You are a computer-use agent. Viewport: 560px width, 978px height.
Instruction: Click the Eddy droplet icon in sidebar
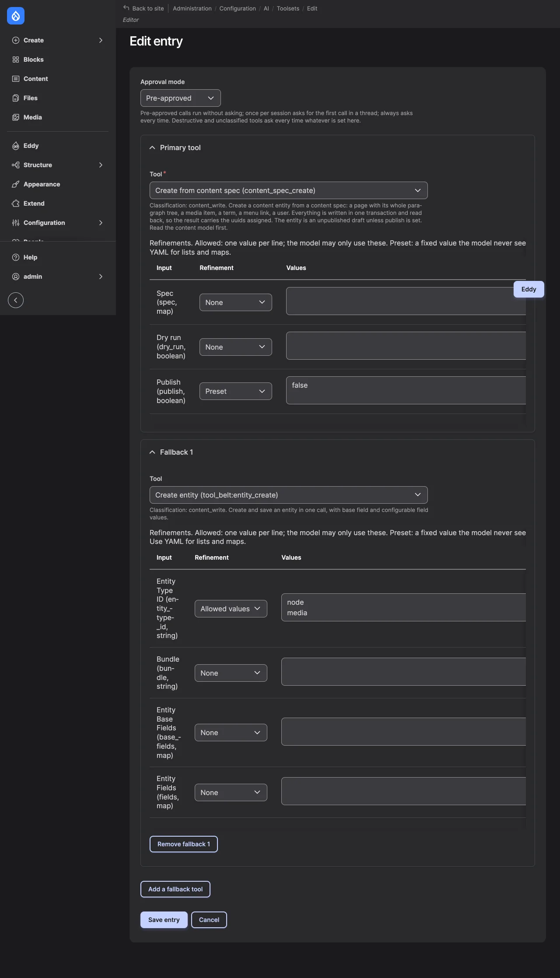pos(16,146)
